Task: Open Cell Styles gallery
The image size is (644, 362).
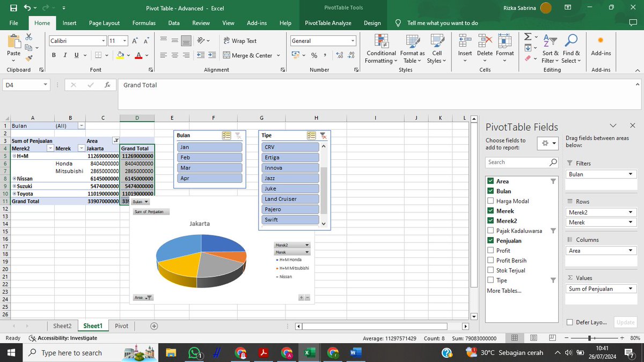Action: (x=437, y=49)
